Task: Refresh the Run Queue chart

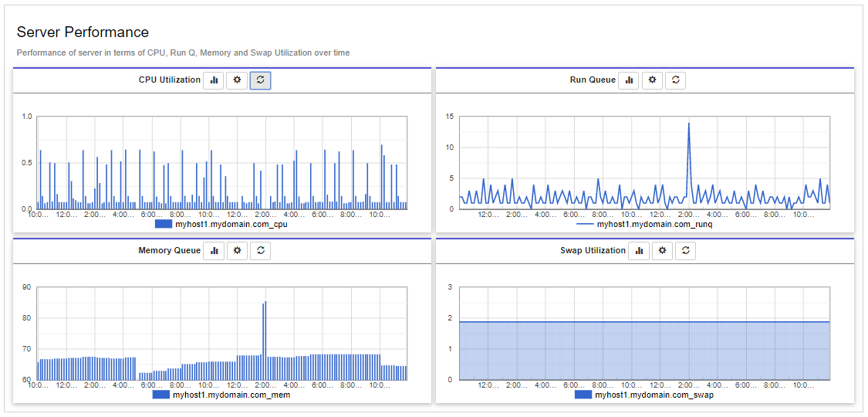Action: point(676,80)
